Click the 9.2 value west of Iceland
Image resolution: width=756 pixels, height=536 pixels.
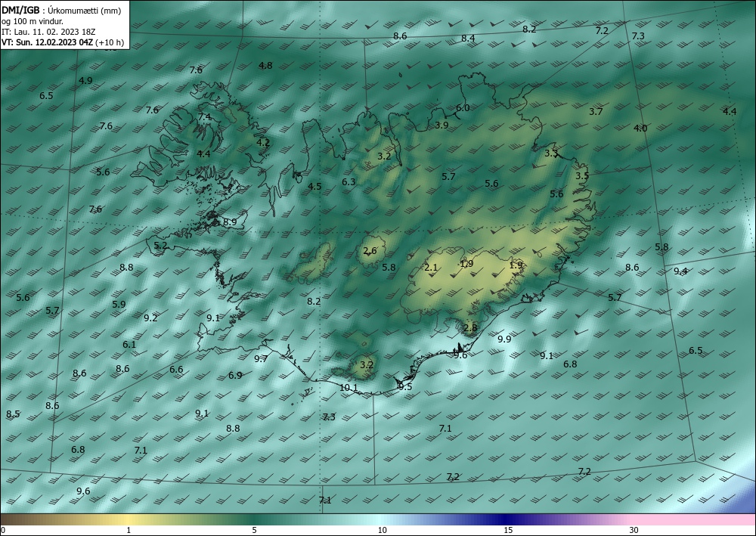151,318
